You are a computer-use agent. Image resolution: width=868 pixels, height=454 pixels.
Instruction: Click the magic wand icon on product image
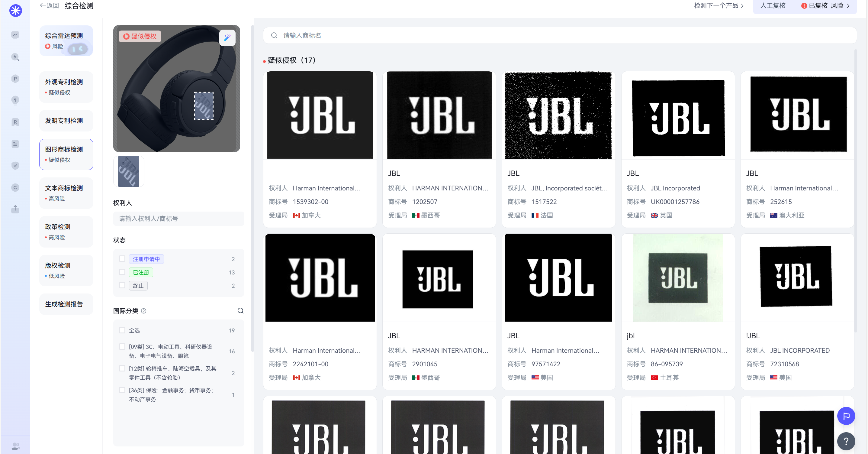tap(227, 37)
